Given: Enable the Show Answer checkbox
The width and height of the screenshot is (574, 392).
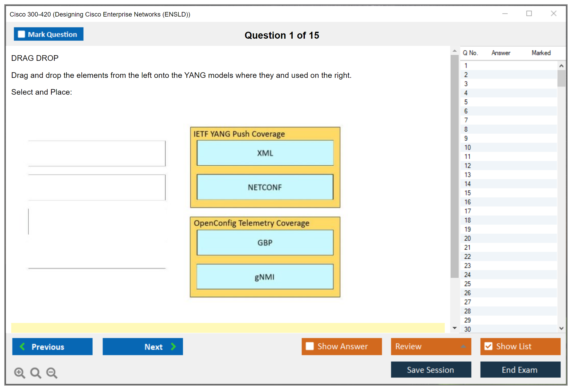Looking at the screenshot, I should click(x=310, y=346).
